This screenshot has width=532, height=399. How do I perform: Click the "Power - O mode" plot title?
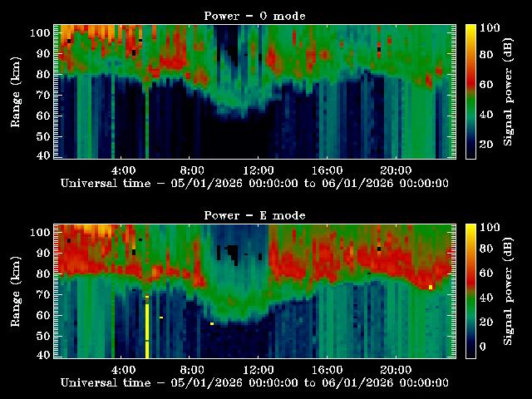254,16
